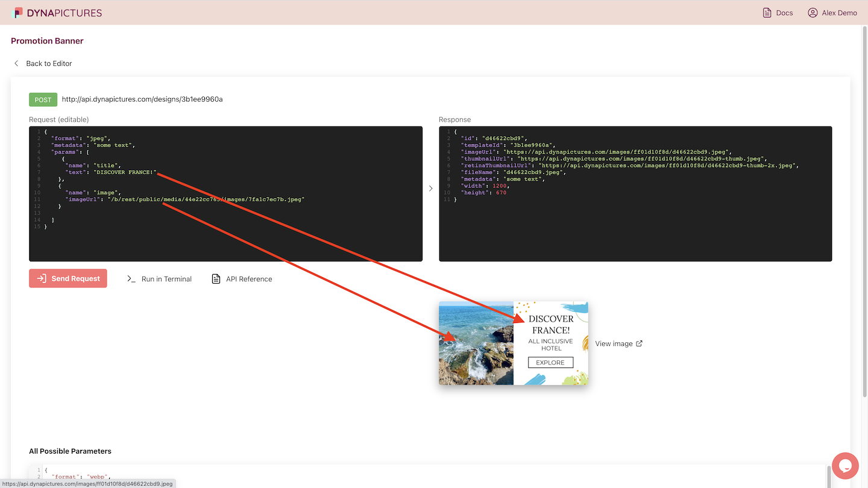Click the Alex Demo user avatar icon
868x488 pixels.
pos(813,13)
